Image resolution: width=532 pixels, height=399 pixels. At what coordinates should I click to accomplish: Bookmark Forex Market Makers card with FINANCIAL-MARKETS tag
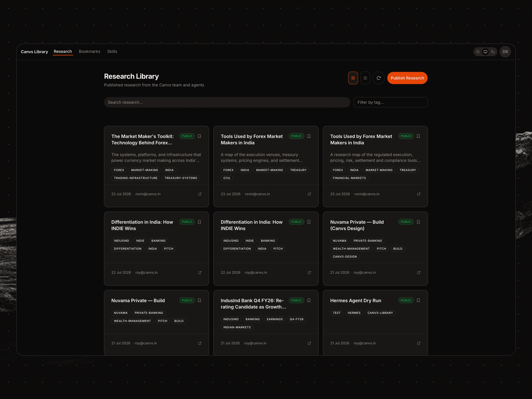tap(418, 136)
